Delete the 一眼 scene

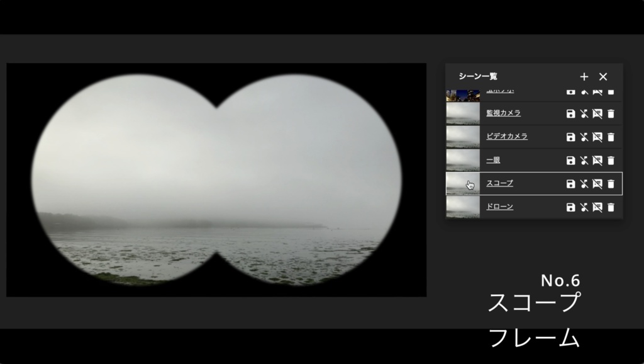coord(611,161)
